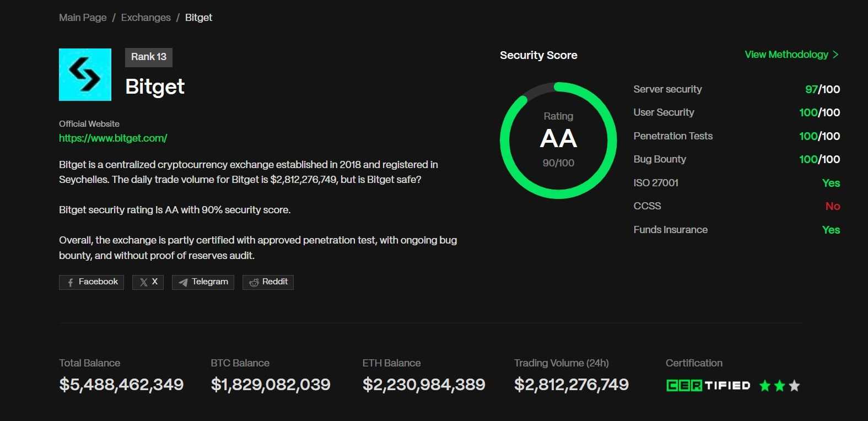
Task: Click the CCSS No status
Action: (832, 206)
